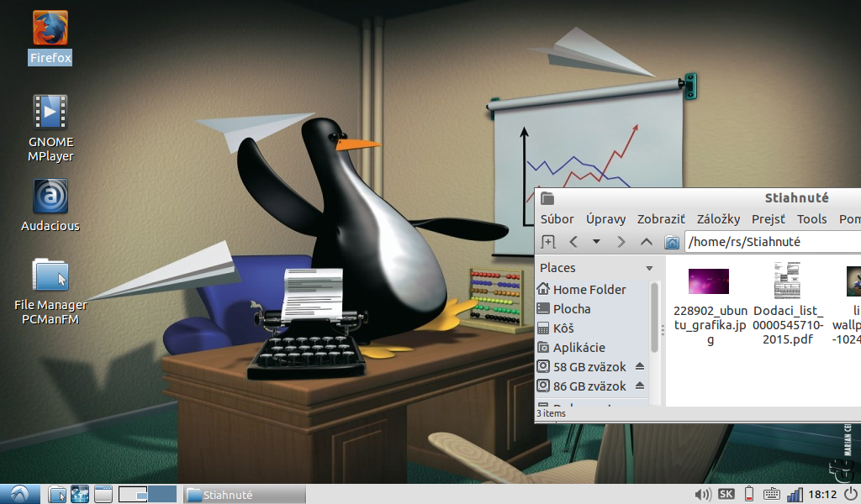Click the 18:12 clock on the panel
The height and width of the screenshot is (504, 861).
pos(822,495)
